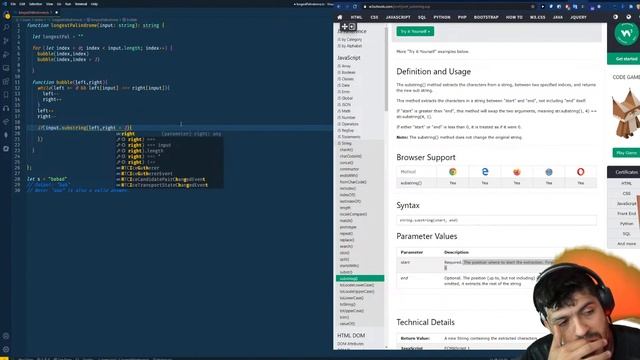Image resolution: width=640 pixels, height=360 pixels.
Task: Click the green Try it Yourself button
Action: click(x=415, y=31)
